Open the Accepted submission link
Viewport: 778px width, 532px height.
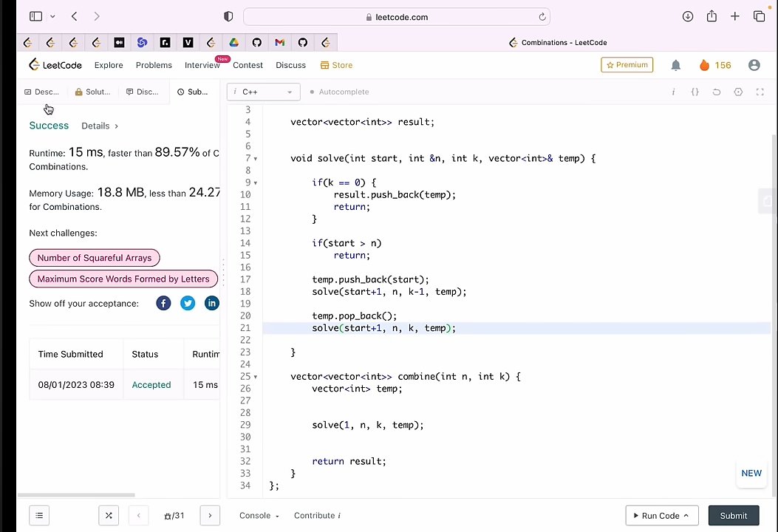click(x=151, y=385)
